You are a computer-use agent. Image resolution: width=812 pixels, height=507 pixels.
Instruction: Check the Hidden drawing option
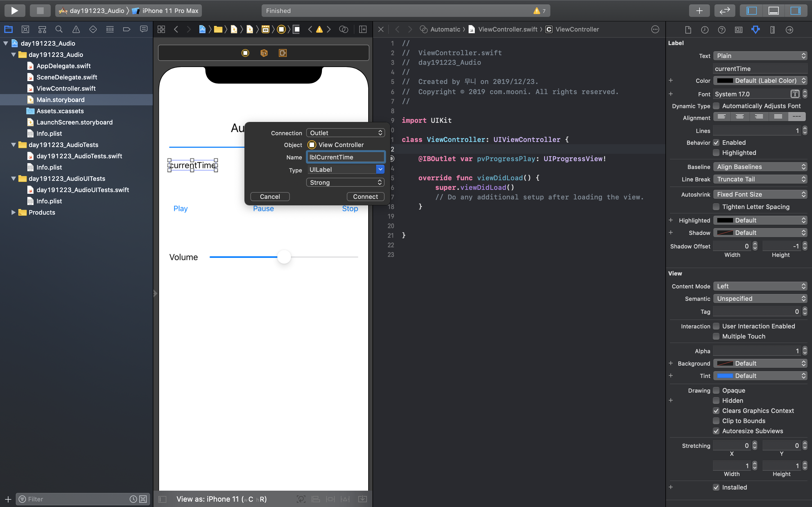716,400
